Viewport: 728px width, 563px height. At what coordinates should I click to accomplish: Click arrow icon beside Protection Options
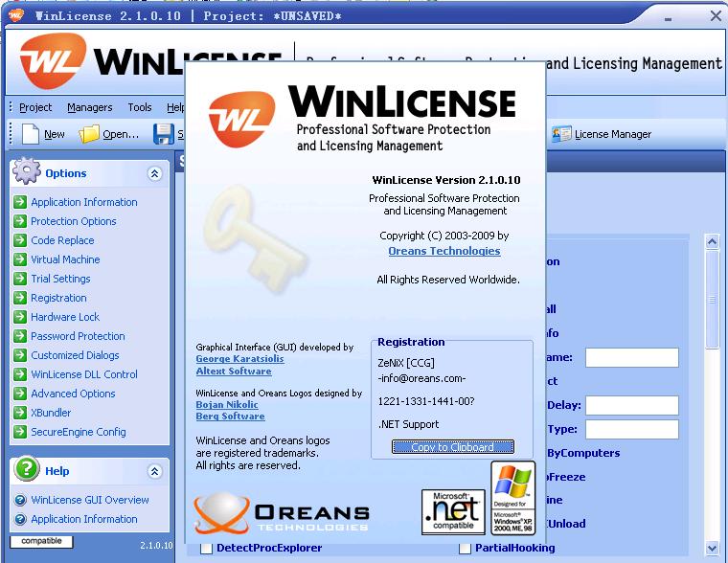click(x=20, y=221)
